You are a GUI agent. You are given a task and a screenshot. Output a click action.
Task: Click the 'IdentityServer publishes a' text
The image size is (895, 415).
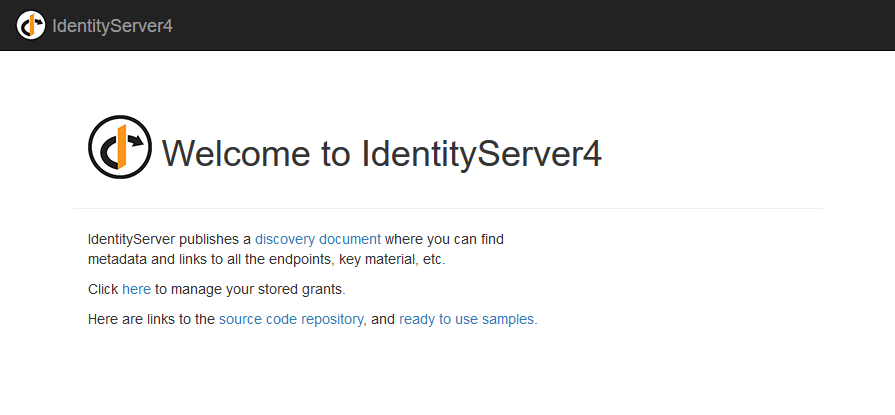[170, 239]
